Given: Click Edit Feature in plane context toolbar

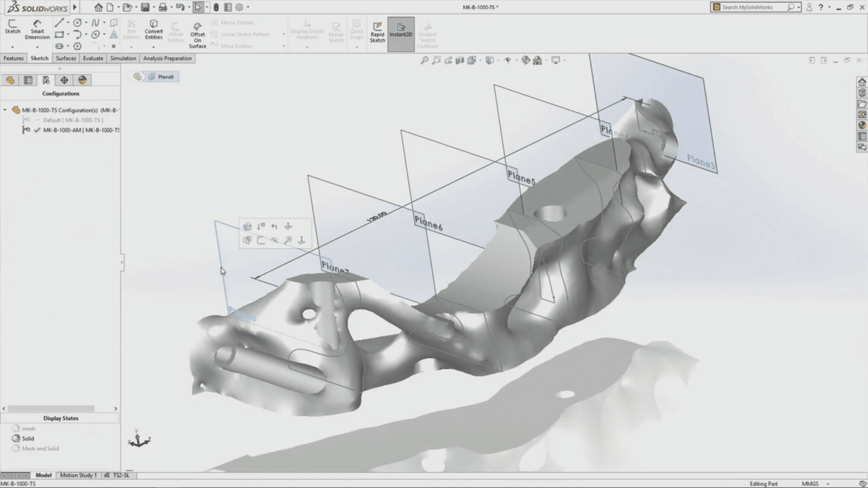Looking at the screenshot, I should pos(248,226).
